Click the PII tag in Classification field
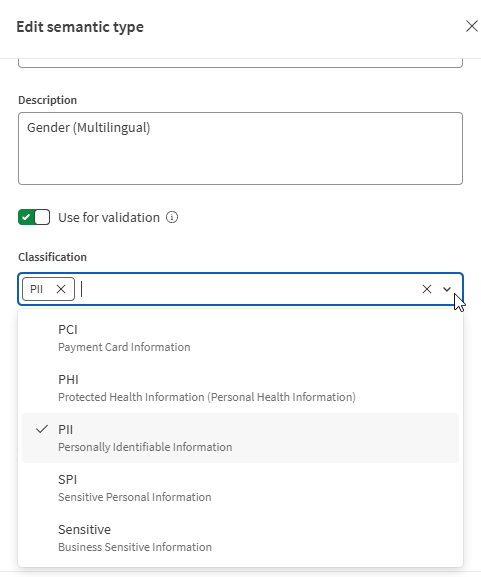Image resolution: width=481 pixels, height=577 pixels. tap(37, 289)
